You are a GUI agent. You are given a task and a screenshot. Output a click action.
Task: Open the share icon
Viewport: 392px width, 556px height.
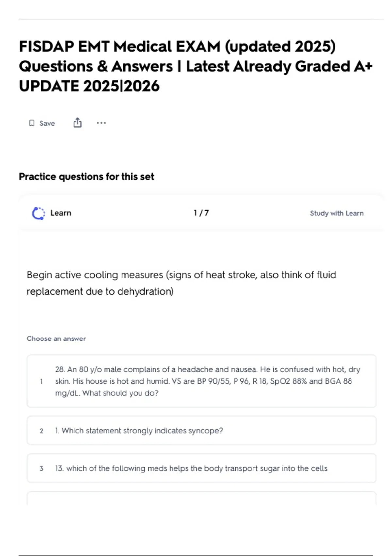click(x=77, y=123)
